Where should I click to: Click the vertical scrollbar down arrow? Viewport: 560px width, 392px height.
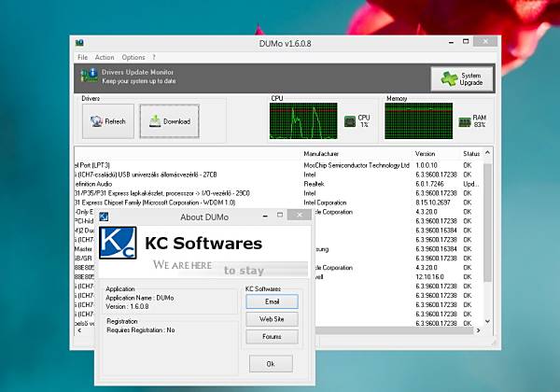click(x=487, y=321)
